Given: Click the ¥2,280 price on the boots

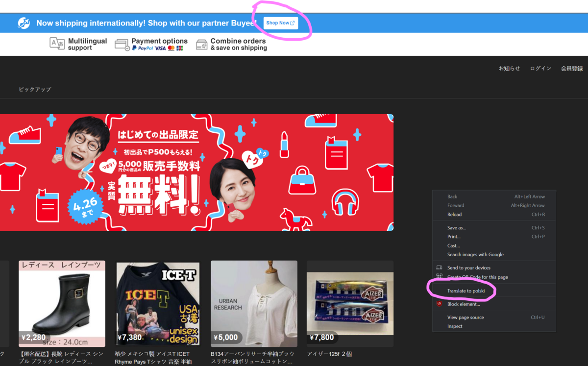Looking at the screenshot, I should 34,337.
